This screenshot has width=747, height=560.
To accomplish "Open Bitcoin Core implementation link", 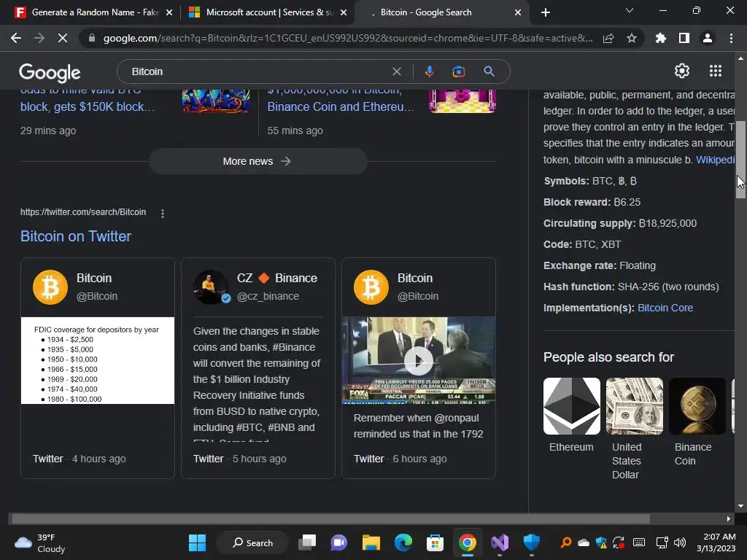I will point(665,308).
